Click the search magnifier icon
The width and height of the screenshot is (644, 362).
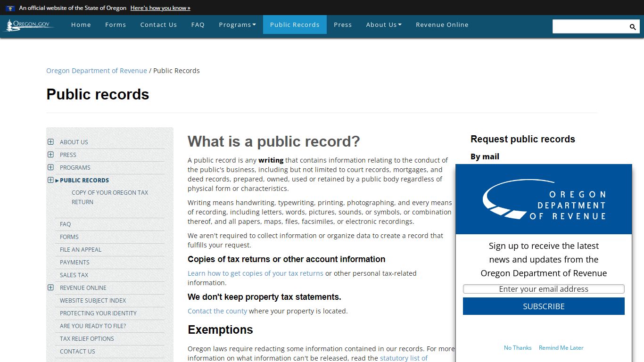pyautogui.click(x=633, y=27)
